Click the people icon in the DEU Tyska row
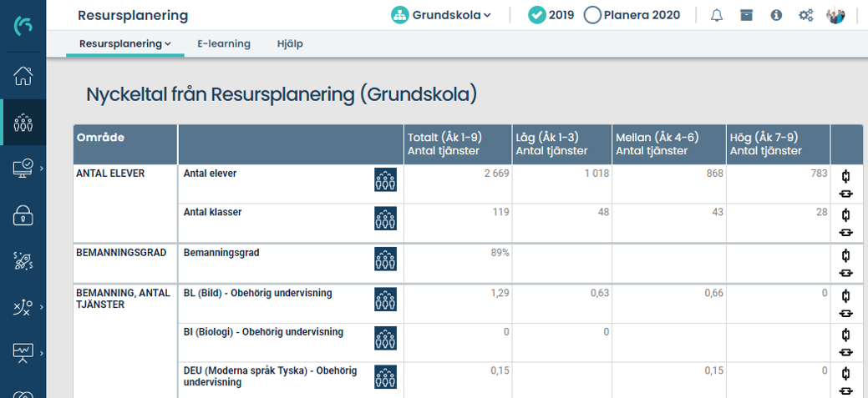Screen dimensions: 868x398 [x=385, y=376]
